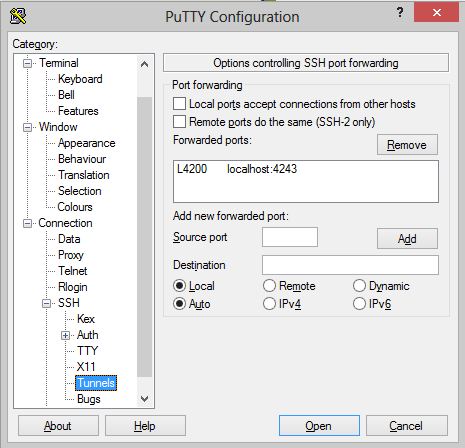This screenshot has height=448, width=465.
Task: Click the Help button
Action: point(145,426)
